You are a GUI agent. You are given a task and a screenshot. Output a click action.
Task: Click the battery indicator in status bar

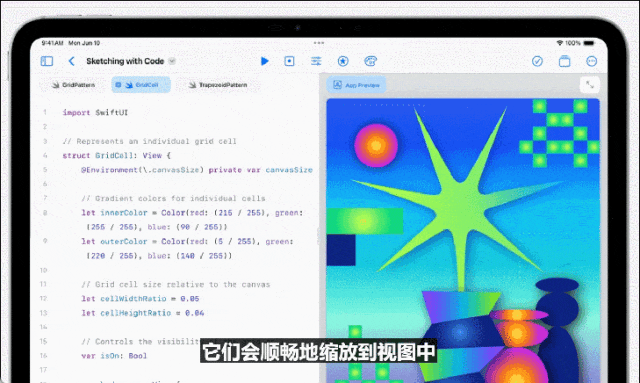pyautogui.click(x=589, y=42)
